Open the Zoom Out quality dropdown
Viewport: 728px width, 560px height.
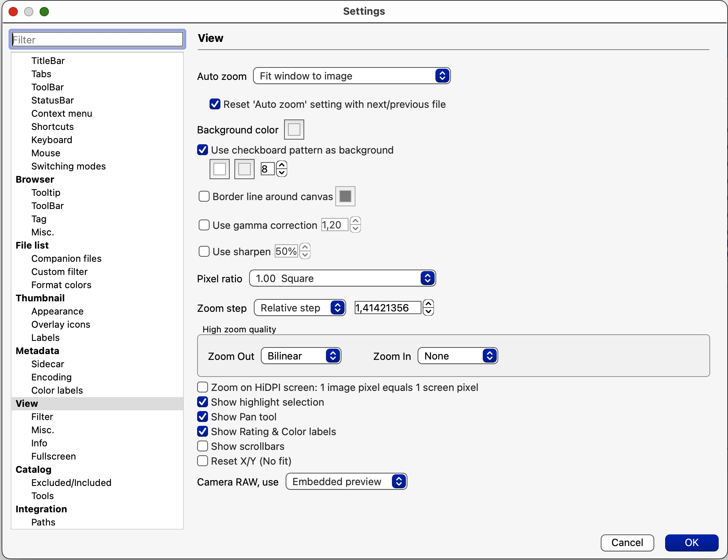[301, 356]
